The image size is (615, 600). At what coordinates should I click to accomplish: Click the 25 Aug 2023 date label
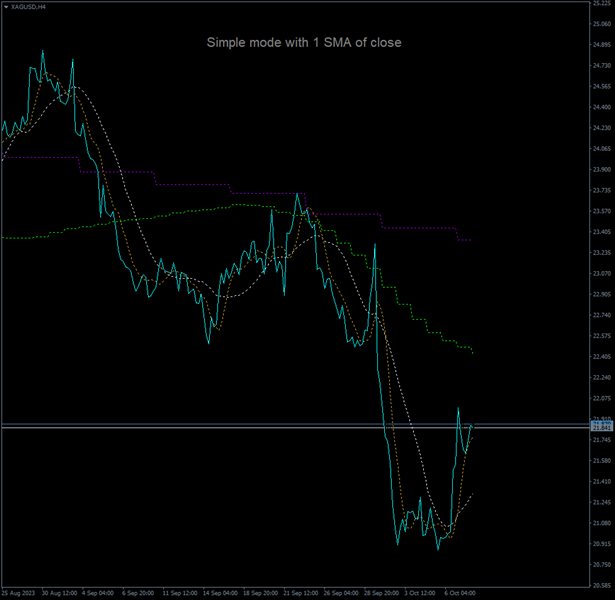click(18, 592)
